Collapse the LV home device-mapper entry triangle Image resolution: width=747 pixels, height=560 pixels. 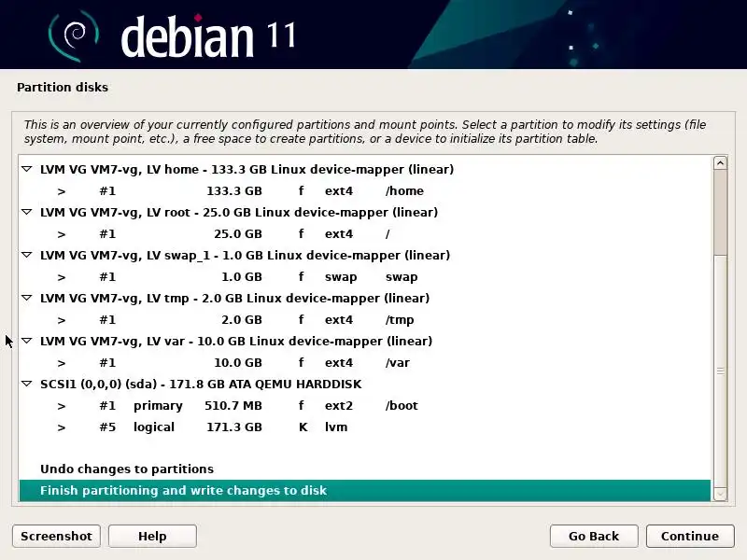coord(27,169)
